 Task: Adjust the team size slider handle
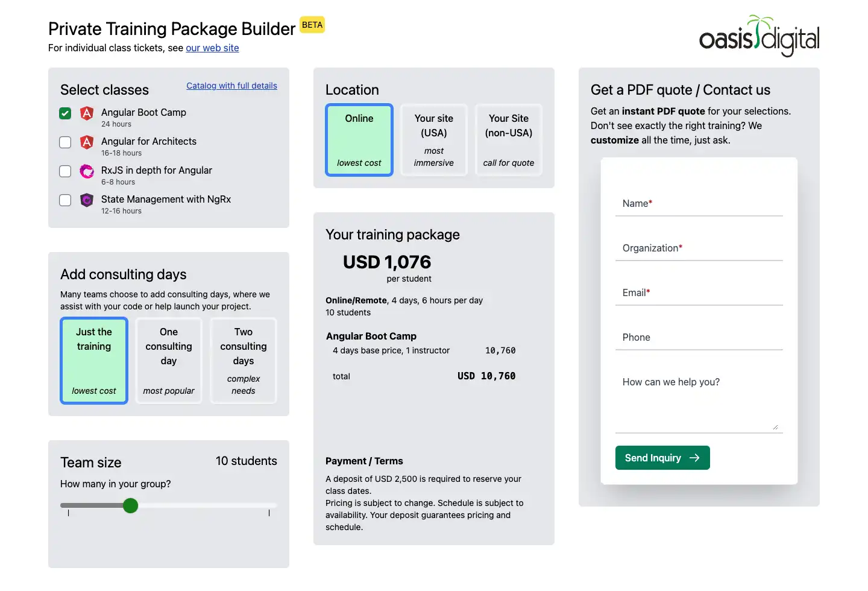tap(130, 506)
